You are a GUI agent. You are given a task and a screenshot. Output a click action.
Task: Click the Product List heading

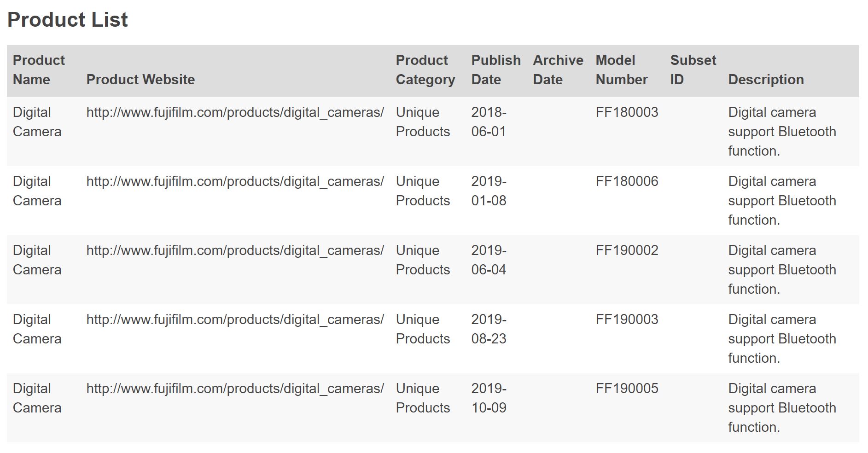pos(68,20)
